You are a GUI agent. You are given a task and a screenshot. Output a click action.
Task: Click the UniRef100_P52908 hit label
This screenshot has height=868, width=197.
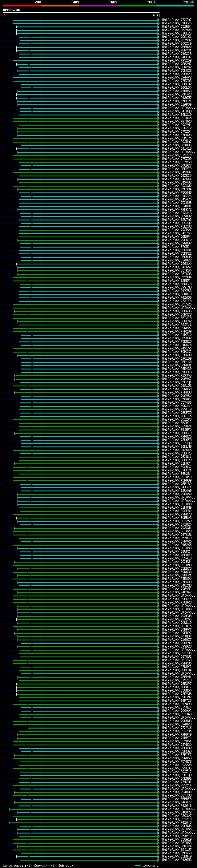177,30
